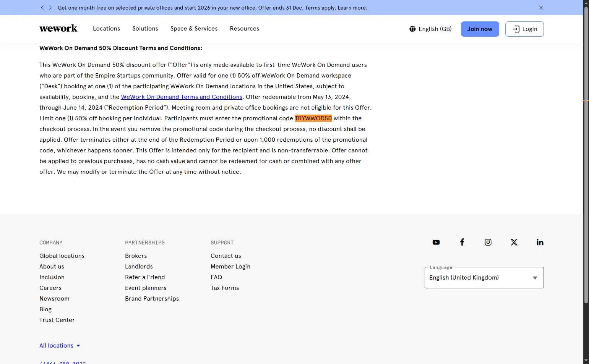Open the Locations menu
Viewport: 589px width, 364px height.
click(106, 29)
